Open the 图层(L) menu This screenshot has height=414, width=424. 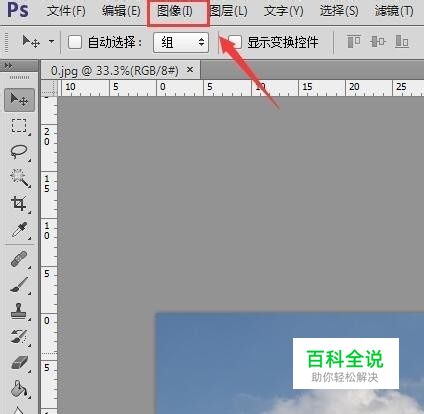point(229,11)
